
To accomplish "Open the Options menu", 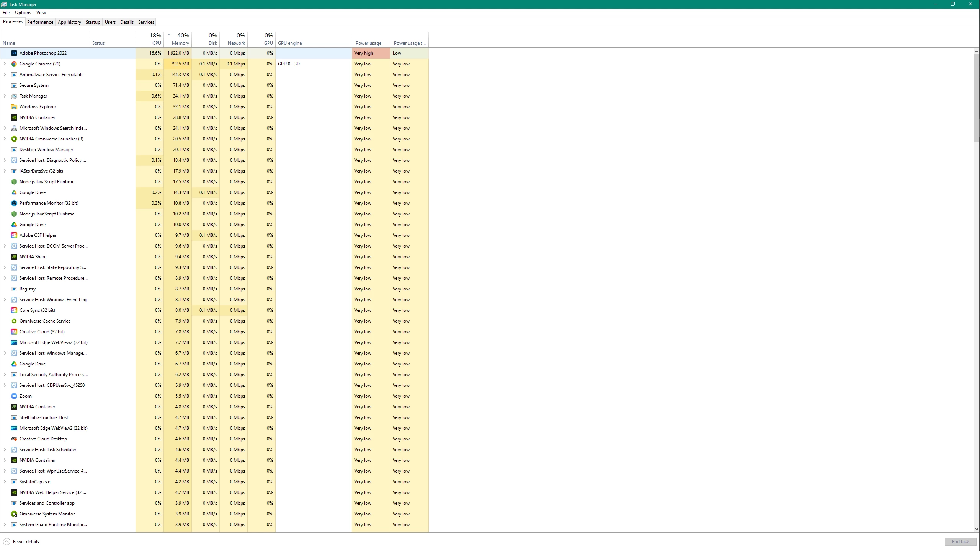I will (x=23, y=13).
